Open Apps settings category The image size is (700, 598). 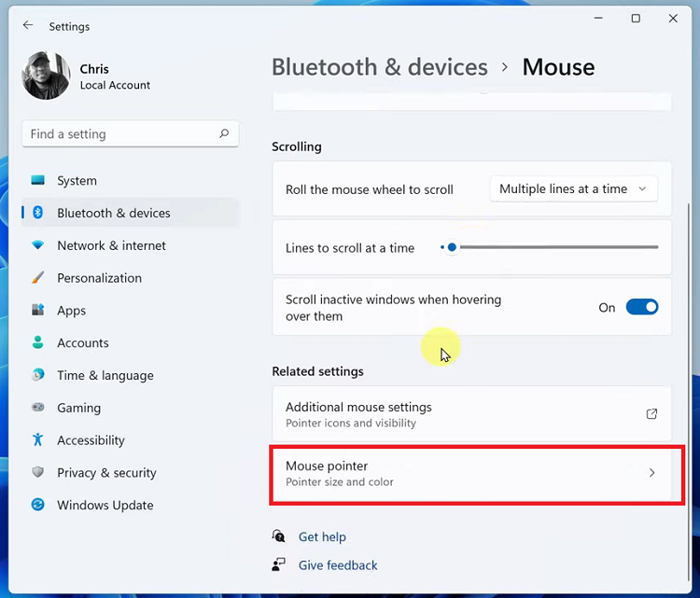point(131,310)
